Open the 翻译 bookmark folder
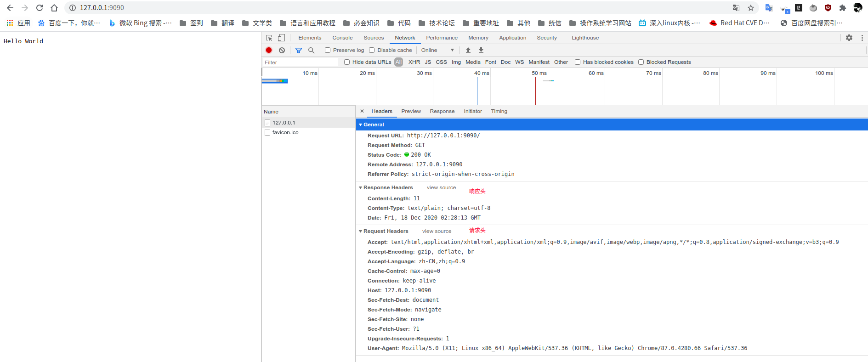The width and height of the screenshot is (868, 362). tap(222, 23)
